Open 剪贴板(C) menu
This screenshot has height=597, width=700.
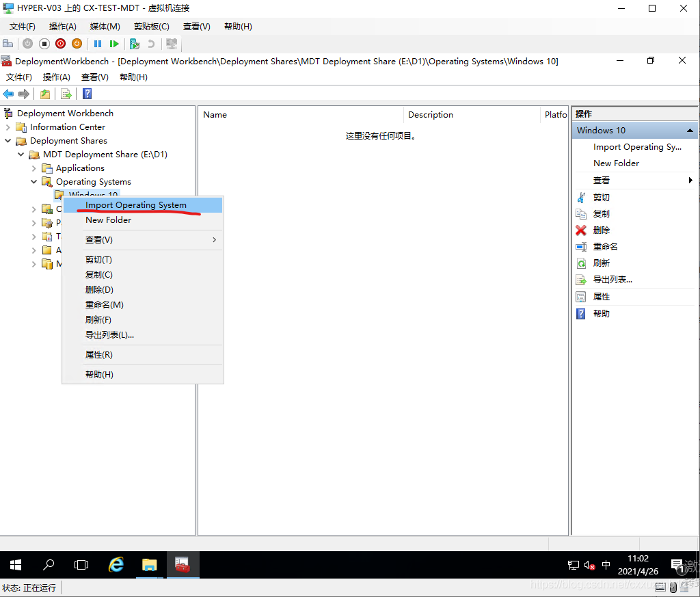152,27
